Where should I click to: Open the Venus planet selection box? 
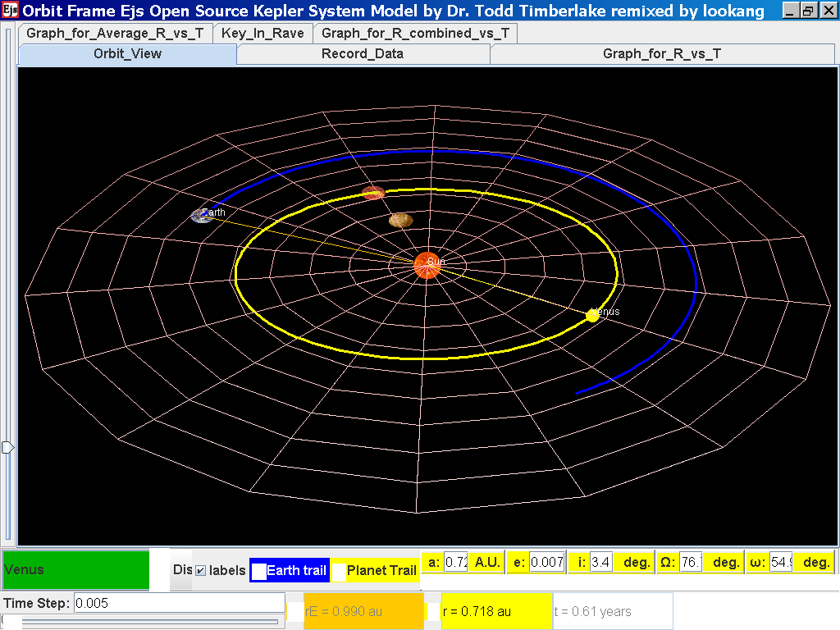tap(75, 570)
